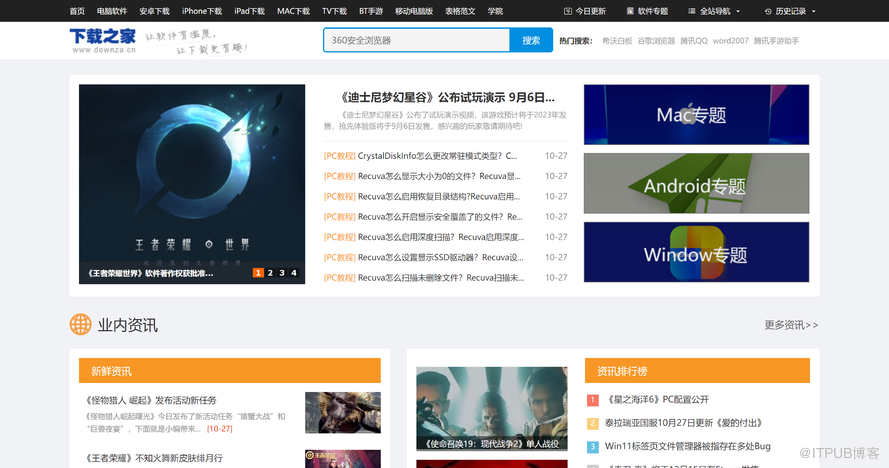The height and width of the screenshot is (468, 889).
Task: Open the 学院 nav item
Action: click(x=495, y=11)
